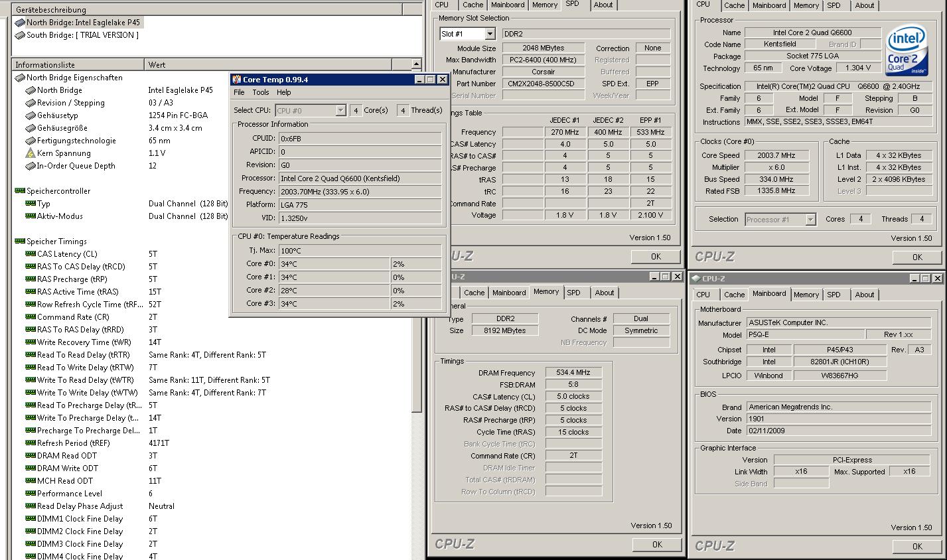This screenshot has height=560, width=947.
Task: Click the BIOS Date value 02/11/2009
Action: click(839, 431)
